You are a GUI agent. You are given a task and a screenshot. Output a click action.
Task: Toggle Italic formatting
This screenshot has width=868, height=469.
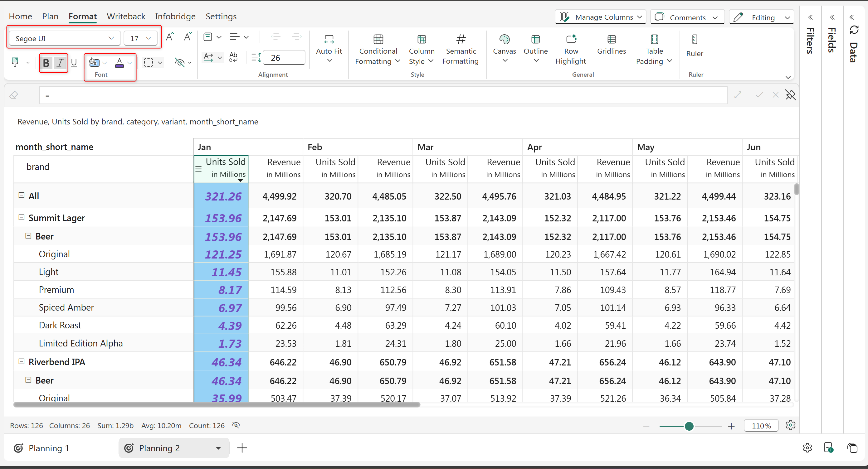(60, 63)
